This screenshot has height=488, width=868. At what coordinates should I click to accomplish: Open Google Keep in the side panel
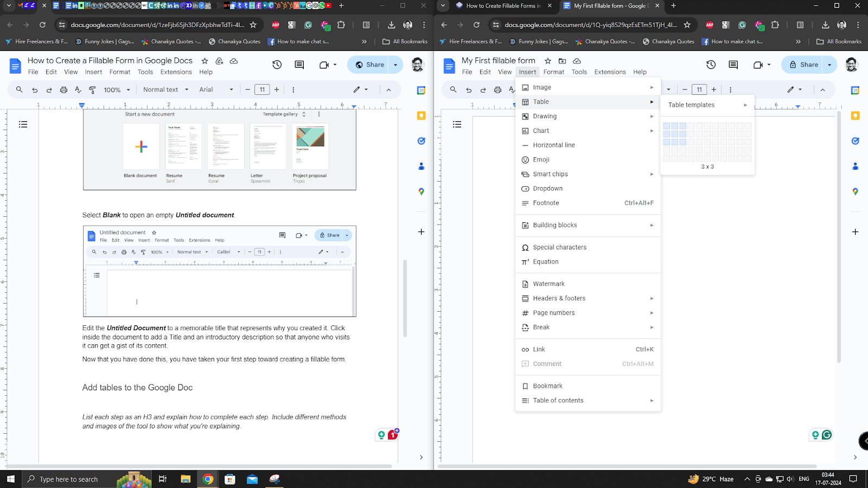(421, 115)
